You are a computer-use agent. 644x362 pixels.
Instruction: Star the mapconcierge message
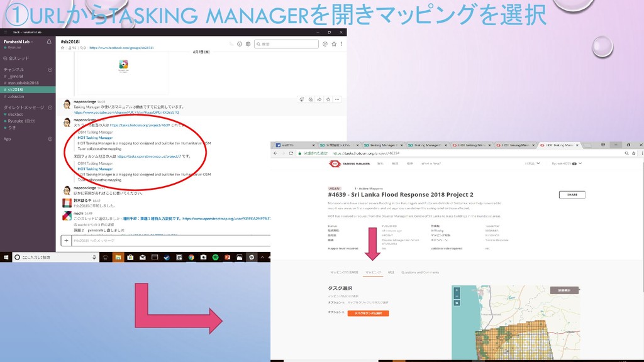328,99
